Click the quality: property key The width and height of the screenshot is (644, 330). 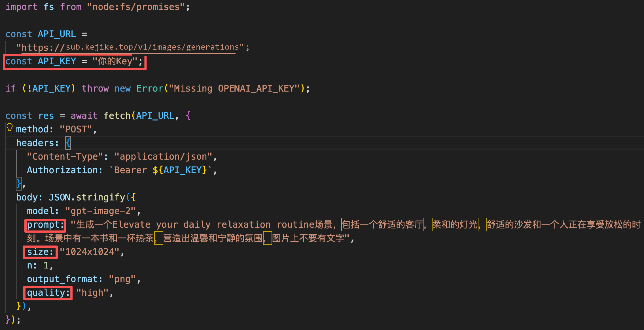click(48, 293)
